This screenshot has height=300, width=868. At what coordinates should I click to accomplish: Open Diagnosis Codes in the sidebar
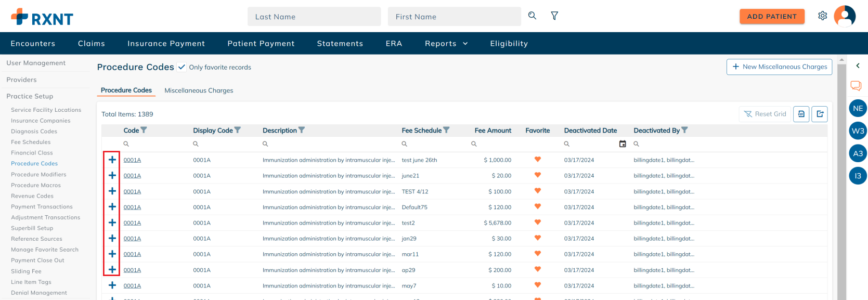click(34, 132)
